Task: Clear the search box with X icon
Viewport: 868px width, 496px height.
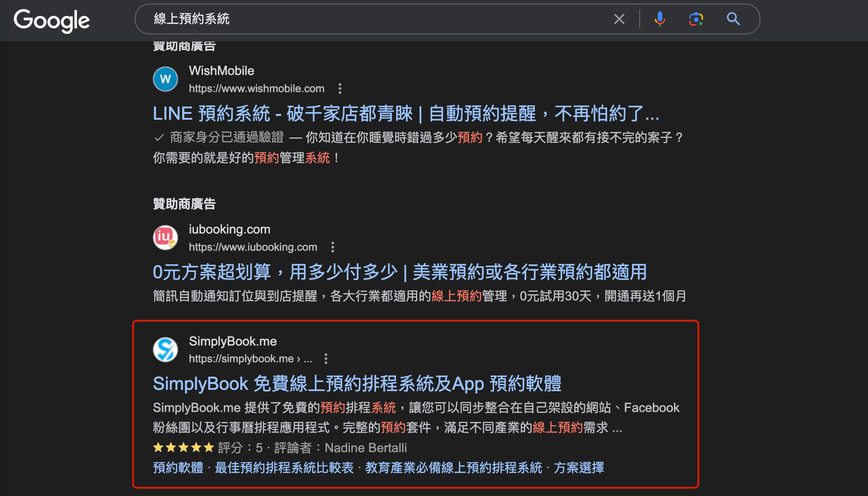Action: pyautogui.click(x=619, y=19)
